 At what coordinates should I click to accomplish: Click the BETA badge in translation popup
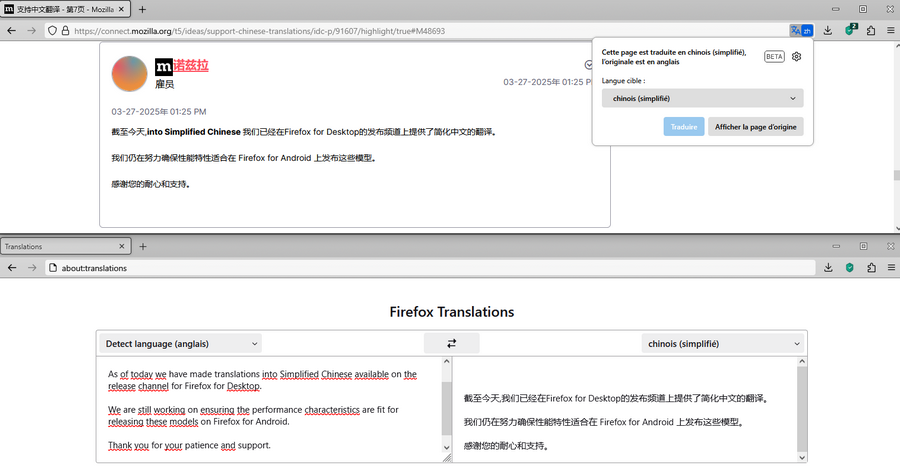point(774,56)
